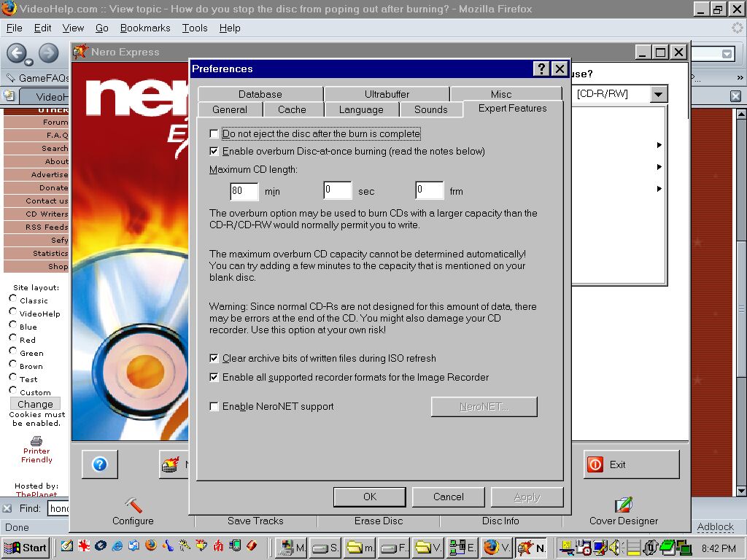747x560 pixels.
Task: Click the Internet Explorer quick launch icon
Action: click(x=117, y=545)
